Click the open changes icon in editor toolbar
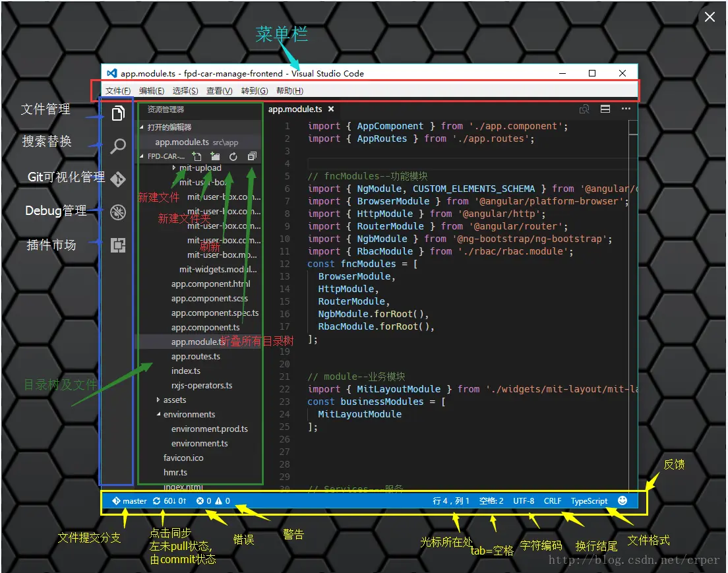 [584, 109]
